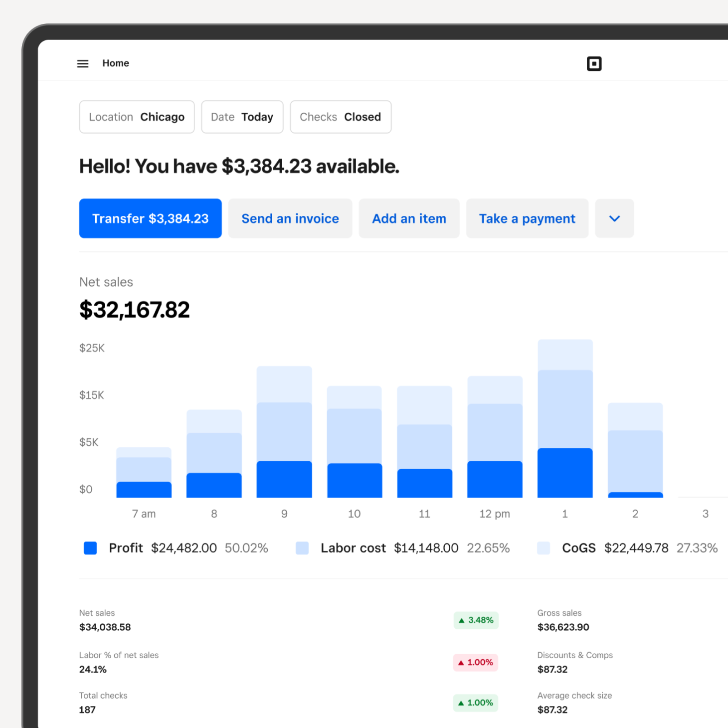This screenshot has width=728, height=728.
Task: Click the CoGS legend color swatch
Action: coord(544,548)
